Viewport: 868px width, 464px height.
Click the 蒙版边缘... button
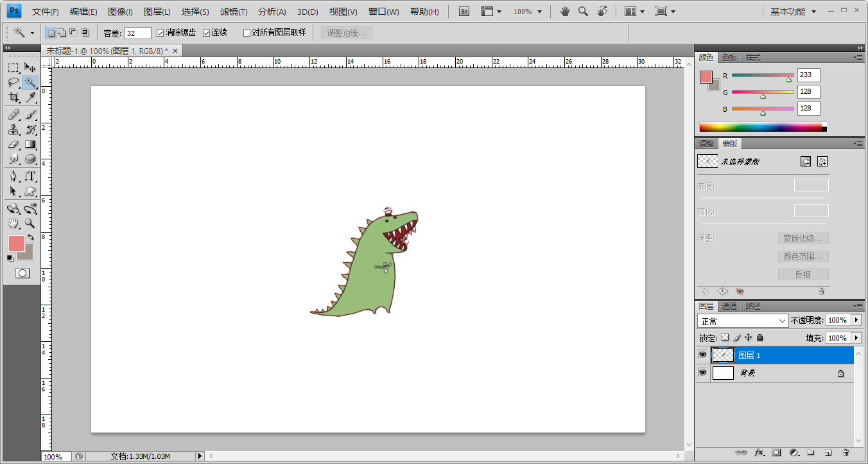(x=803, y=238)
